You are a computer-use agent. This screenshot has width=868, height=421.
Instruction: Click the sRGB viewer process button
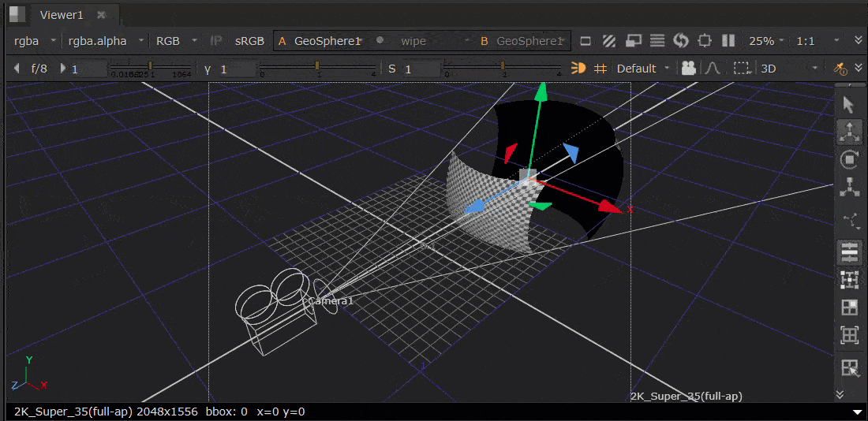click(x=249, y=41)
